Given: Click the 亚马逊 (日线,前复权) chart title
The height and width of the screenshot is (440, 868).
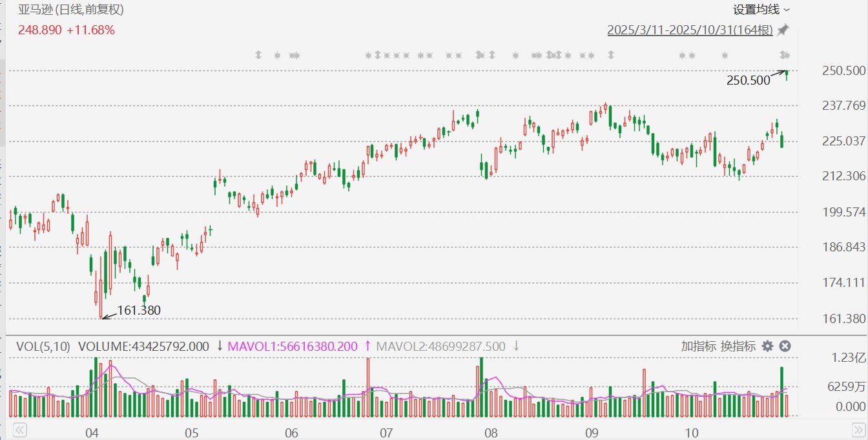Looking at the screenshot, I should (x=71, y=10).
